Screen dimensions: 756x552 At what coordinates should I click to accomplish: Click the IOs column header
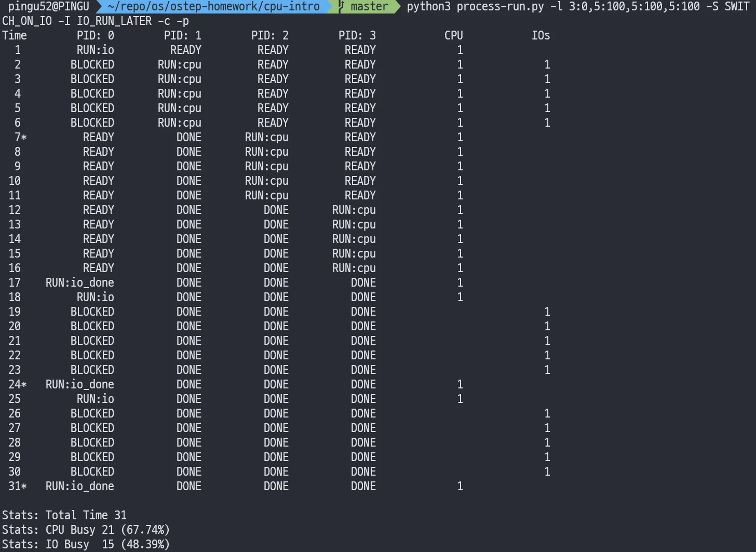pos(541,35)
